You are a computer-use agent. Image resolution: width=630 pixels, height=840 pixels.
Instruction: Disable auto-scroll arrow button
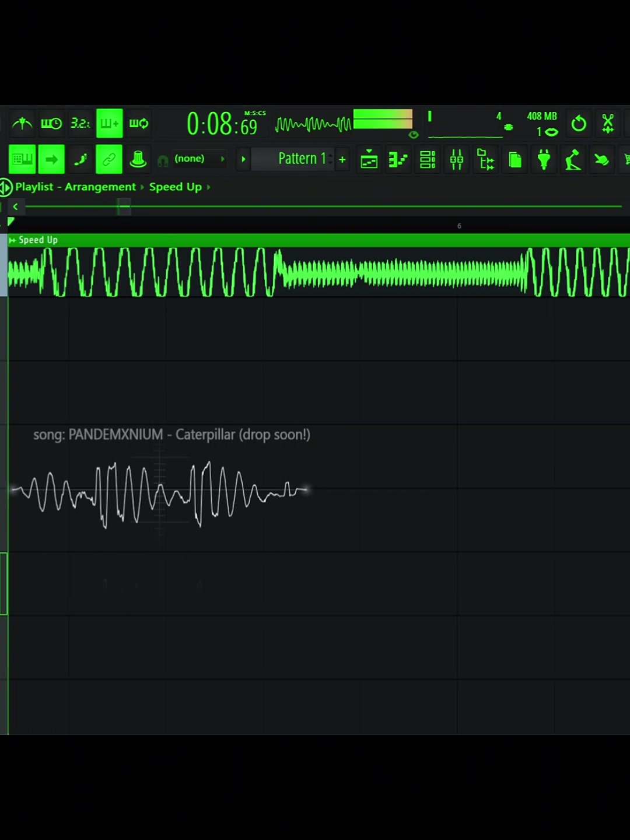(51, 159)
